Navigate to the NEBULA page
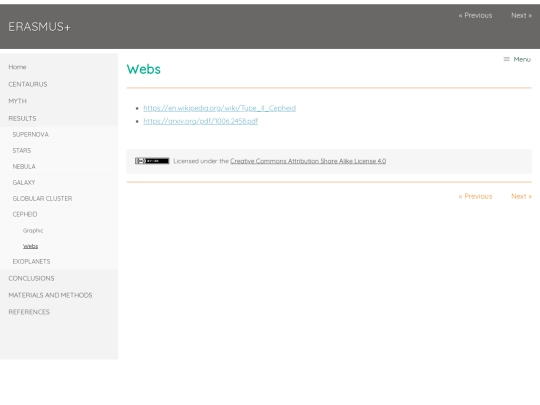Image resolution: width=540 pixels, height=405 pixels. [x=24, y=166]
